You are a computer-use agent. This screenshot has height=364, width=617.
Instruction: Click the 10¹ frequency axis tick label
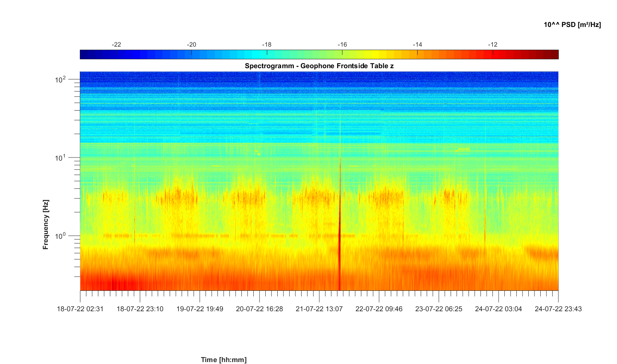61,158
